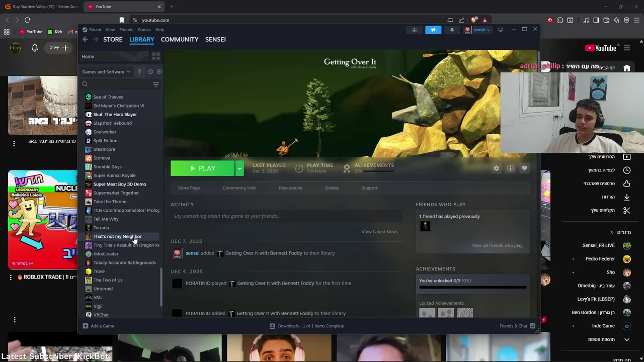Open SENSEI profile tab
The image size is (644, 362).
tap(215, 39)
